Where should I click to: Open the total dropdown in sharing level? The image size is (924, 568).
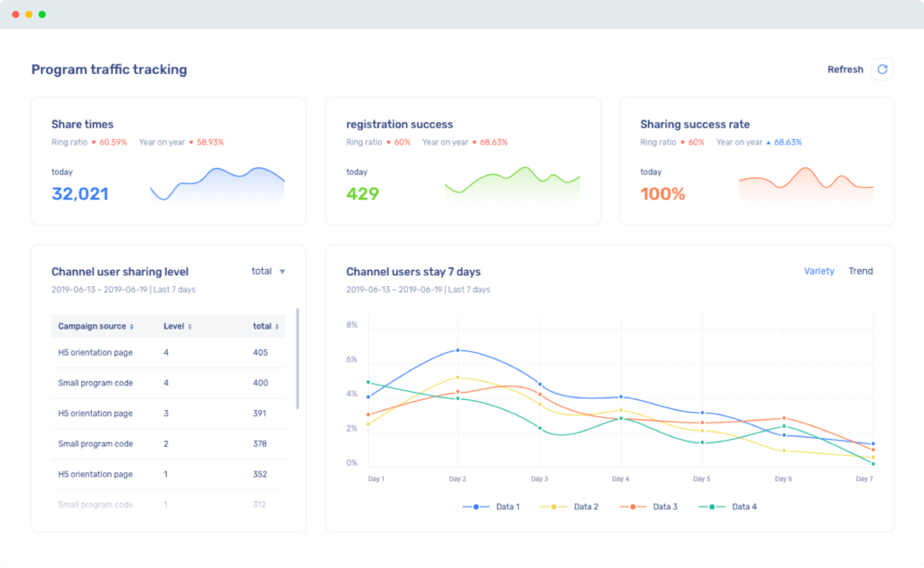pyautogui.click(x=268, y=271)
